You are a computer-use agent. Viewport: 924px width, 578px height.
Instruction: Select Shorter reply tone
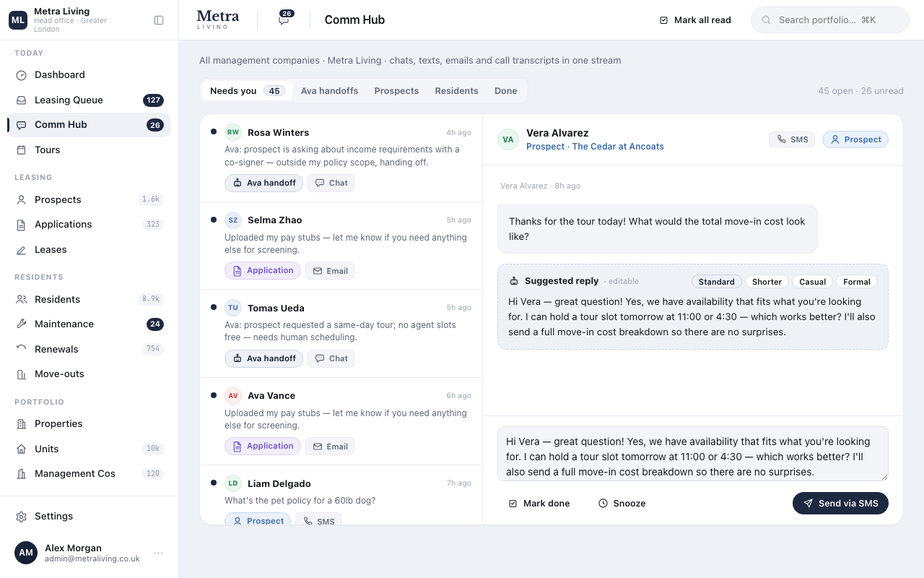click(767, 282)
